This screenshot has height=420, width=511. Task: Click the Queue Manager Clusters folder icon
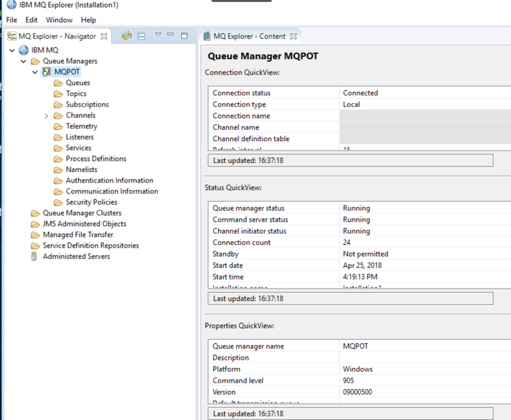click(x=35, y=213)
